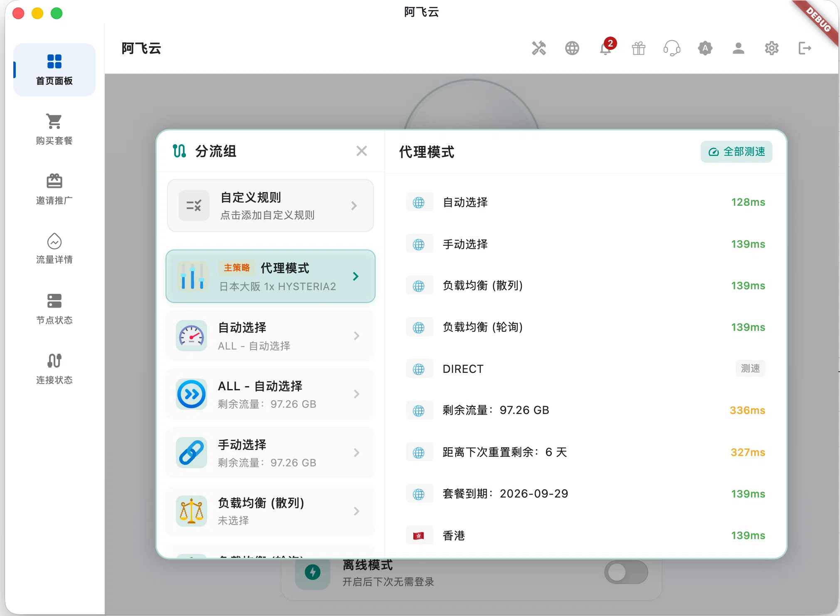The image size is (840, 616).
Task: Click globe icon beside DIRECT
Action: click(x=419, y=369)
